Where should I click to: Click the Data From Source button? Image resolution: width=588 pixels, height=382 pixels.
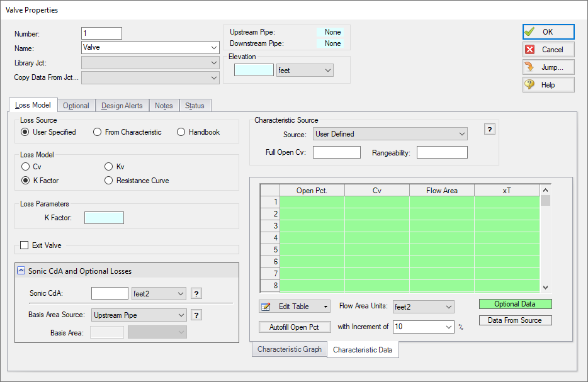515,320
